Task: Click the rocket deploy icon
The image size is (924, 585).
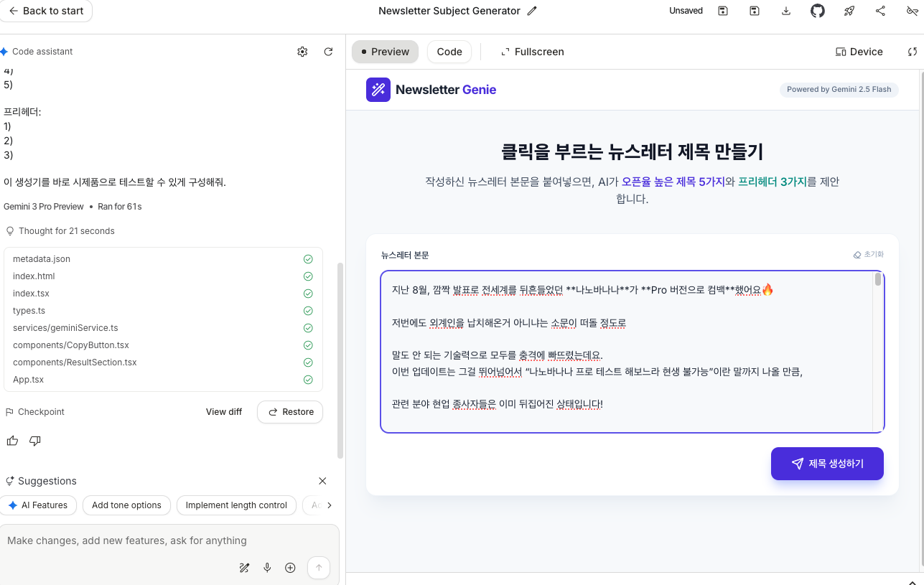Action: click(849, 11)
